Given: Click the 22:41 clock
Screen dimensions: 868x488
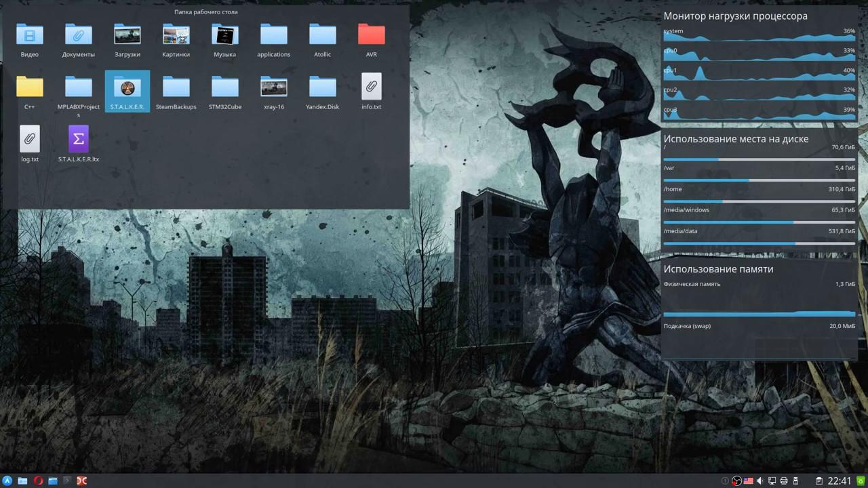Looking at the screenshot, I should [840, 481].
